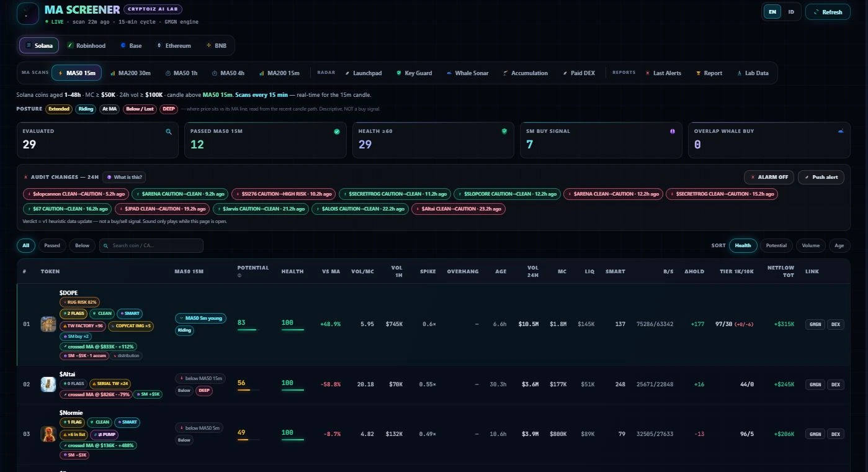
Task: Select the Solana chain tab
Action: point(39,45)
